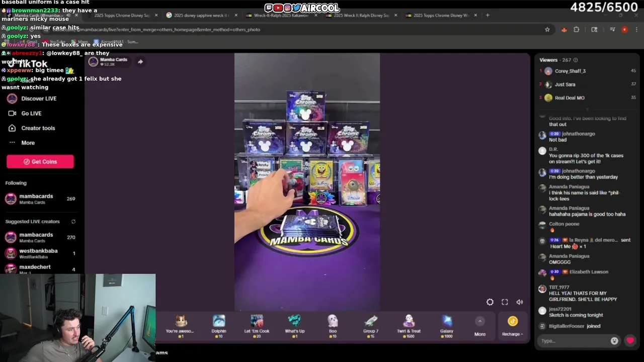Open mambacards under Following
This screenshot has height=362, width=644.
pos(40,199)
